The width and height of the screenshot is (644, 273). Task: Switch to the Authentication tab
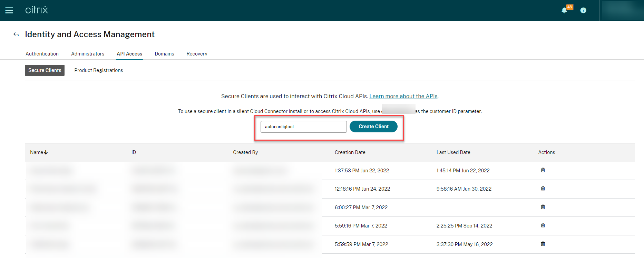point(42,54)
